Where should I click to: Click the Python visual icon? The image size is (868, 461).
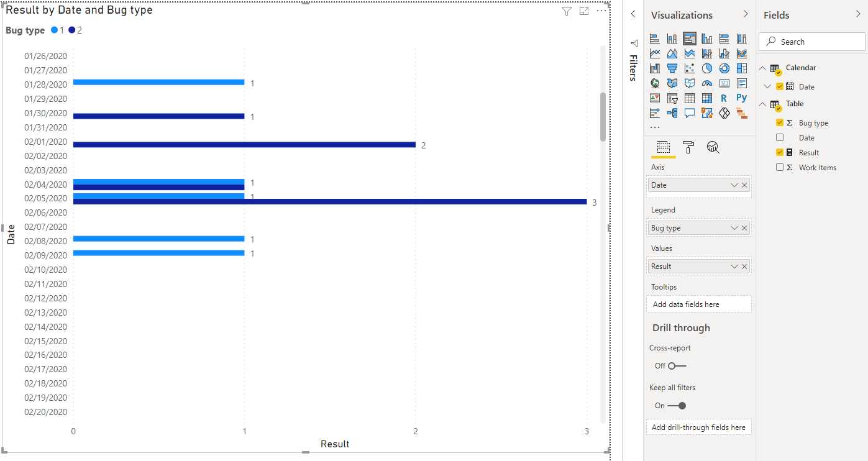pos(742,98)
